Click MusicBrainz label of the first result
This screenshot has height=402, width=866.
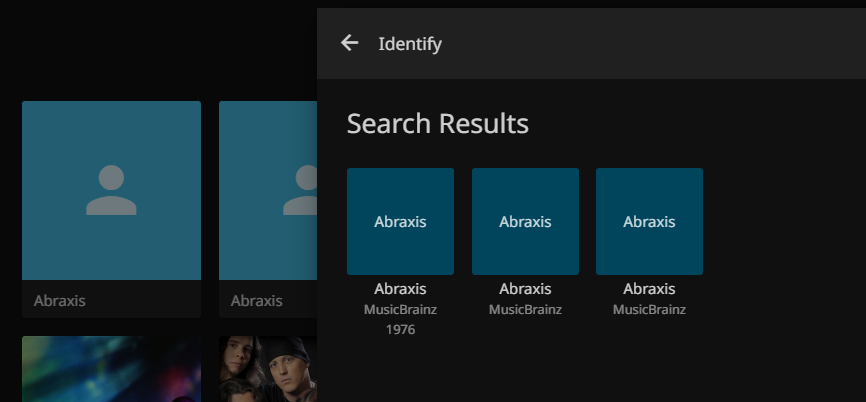400,309
